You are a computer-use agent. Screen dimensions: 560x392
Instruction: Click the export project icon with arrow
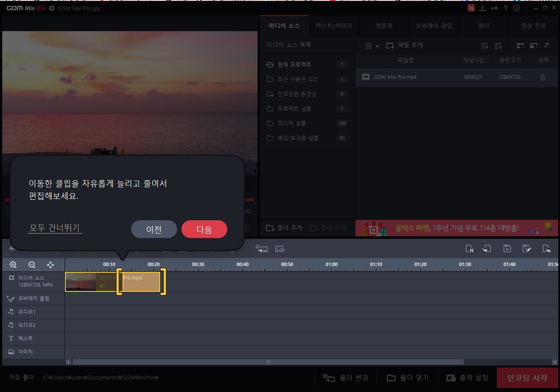coord(547,248)
